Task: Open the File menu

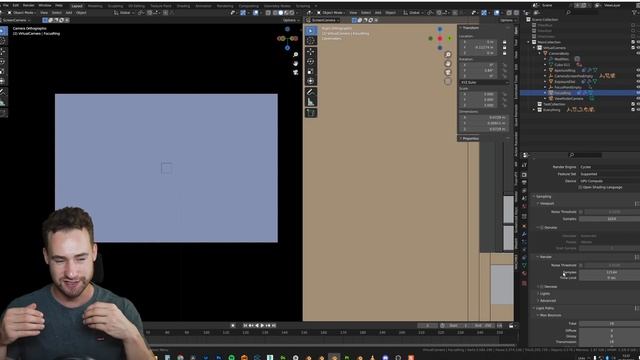Action: (x=5, y=5)
